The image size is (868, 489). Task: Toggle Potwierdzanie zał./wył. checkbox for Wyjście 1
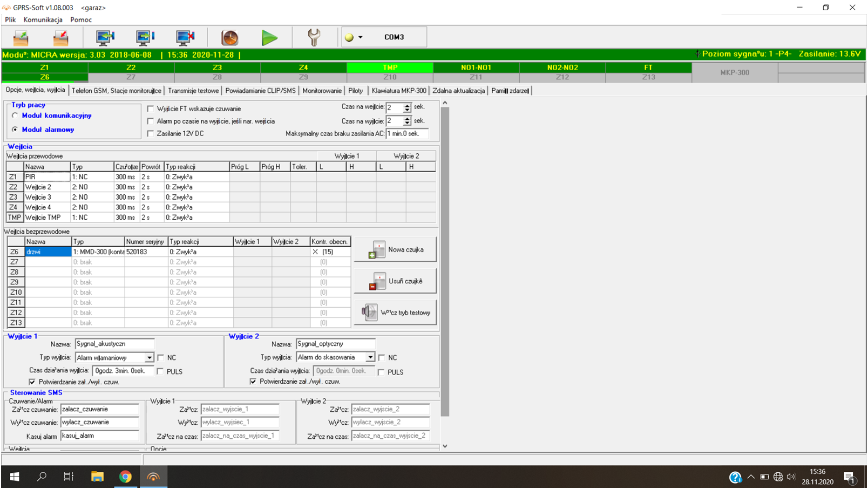point(32,382)
